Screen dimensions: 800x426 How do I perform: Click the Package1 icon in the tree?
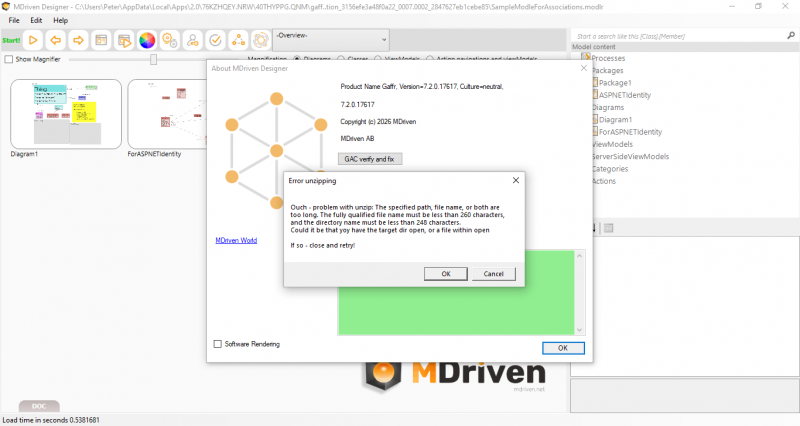pyautogui.click(x=595, y=82)
